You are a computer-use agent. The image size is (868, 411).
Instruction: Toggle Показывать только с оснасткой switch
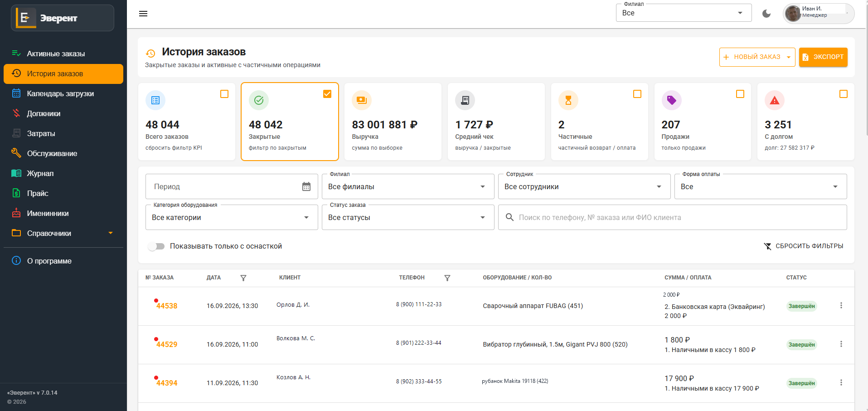pos(156,246)
